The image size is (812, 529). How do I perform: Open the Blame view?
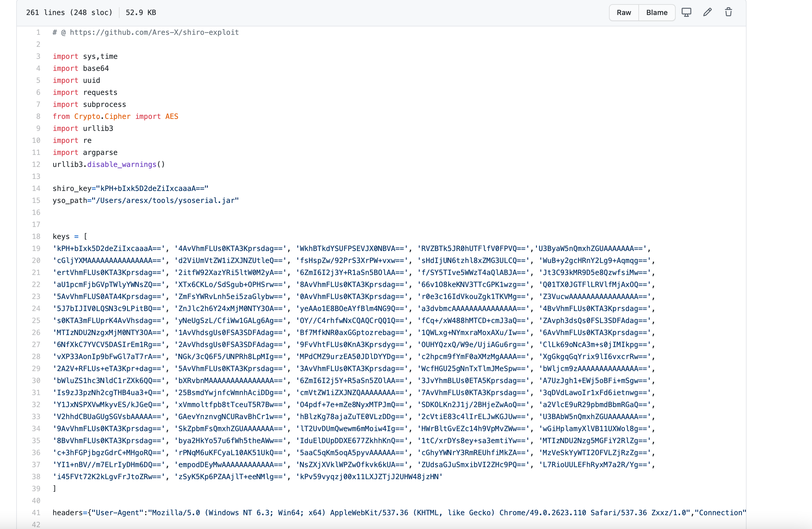pyautogui.click(x=656, y=13)
